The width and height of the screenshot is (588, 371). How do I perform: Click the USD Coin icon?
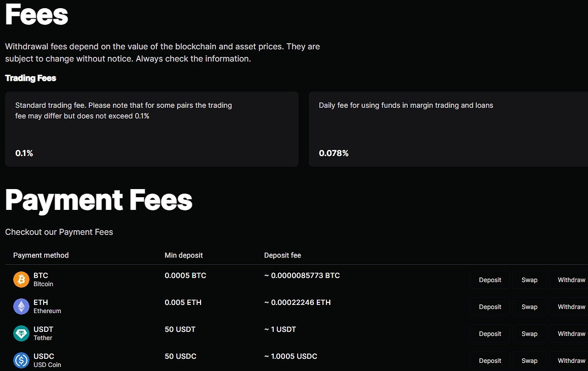(x=21, y=360)
